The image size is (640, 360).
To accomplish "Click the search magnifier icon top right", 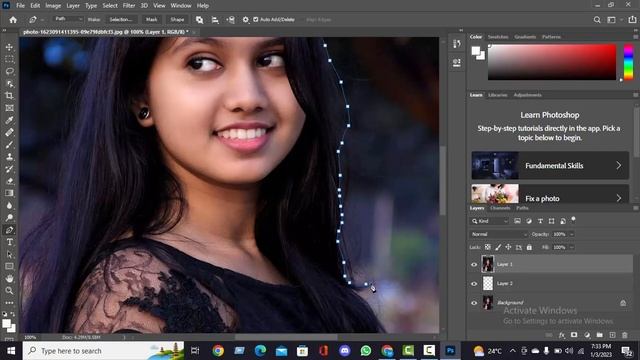I will click(x=597, y=20).
